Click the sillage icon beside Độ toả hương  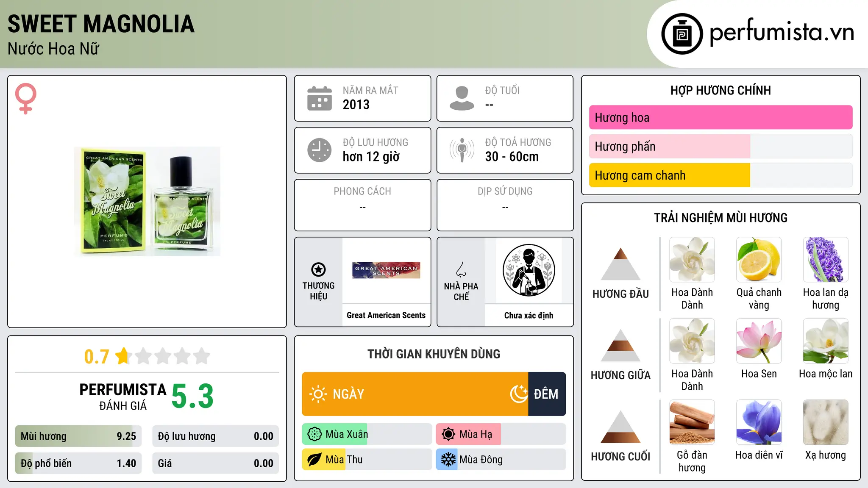tap(462, 150)
